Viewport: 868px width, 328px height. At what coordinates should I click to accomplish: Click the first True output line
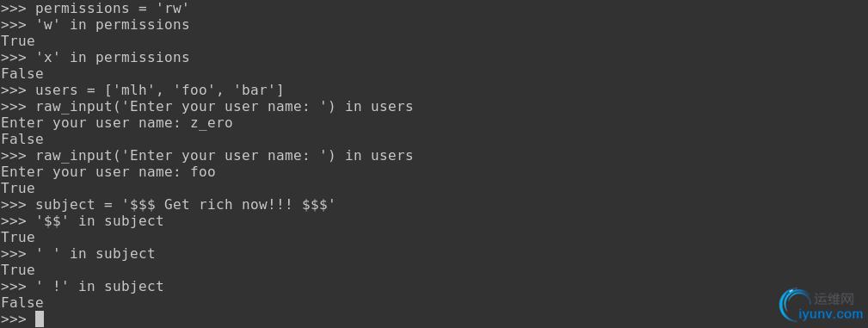pyautogui.click(x=18, y=41)
